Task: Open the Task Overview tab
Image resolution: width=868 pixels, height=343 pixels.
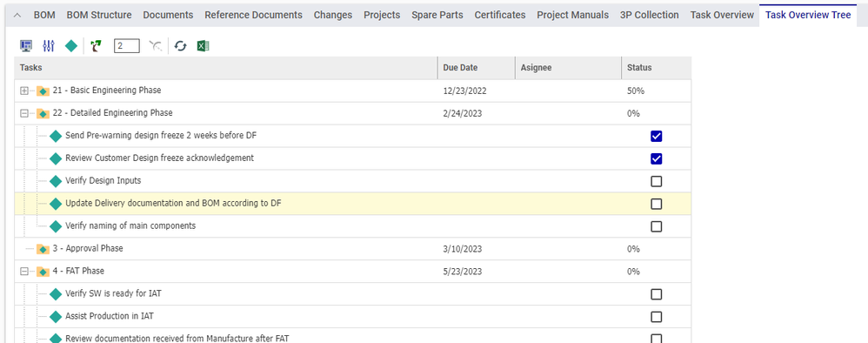Action: pos(722,15)
